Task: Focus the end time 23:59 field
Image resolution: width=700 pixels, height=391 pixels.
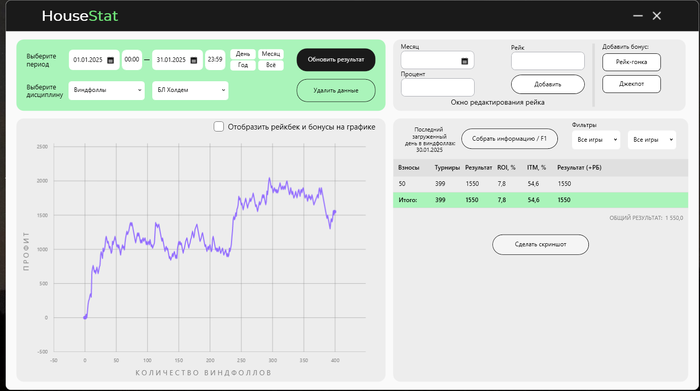Action: [x=215, y=60]
